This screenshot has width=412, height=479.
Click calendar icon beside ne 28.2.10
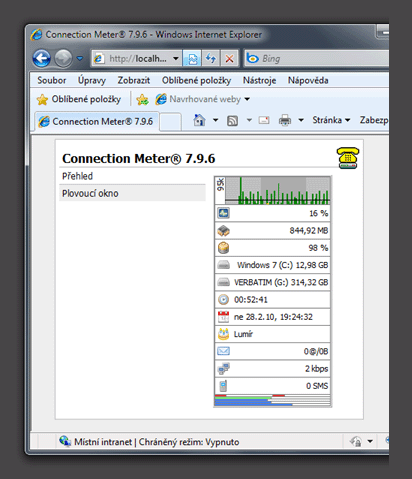(223, 317)
